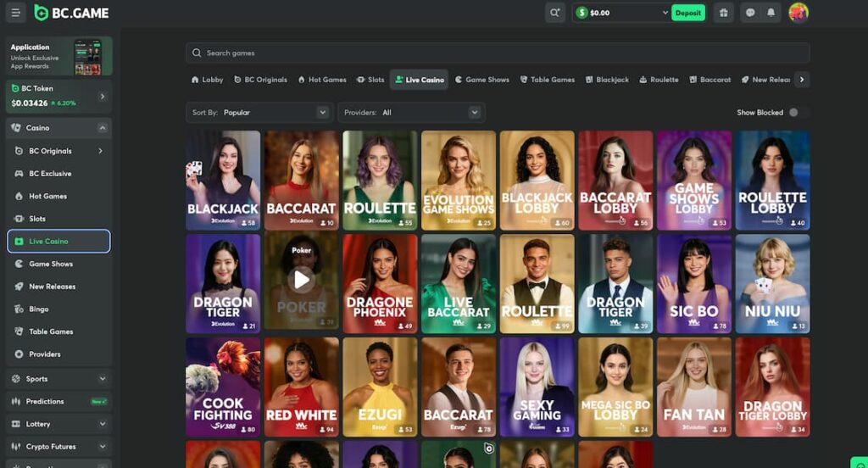
Task: Switch to the Slots tab
Action: 370,80
